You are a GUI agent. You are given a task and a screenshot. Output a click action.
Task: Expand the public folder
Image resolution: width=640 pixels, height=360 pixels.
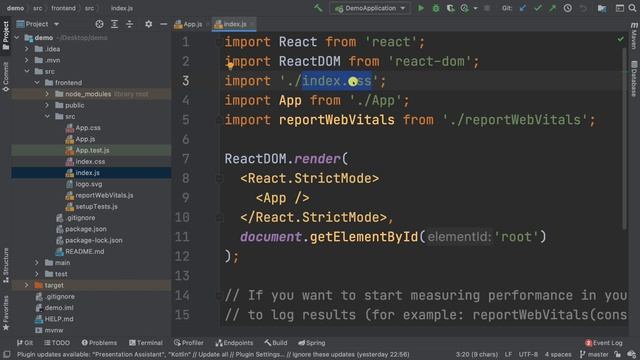coord(47,105)
